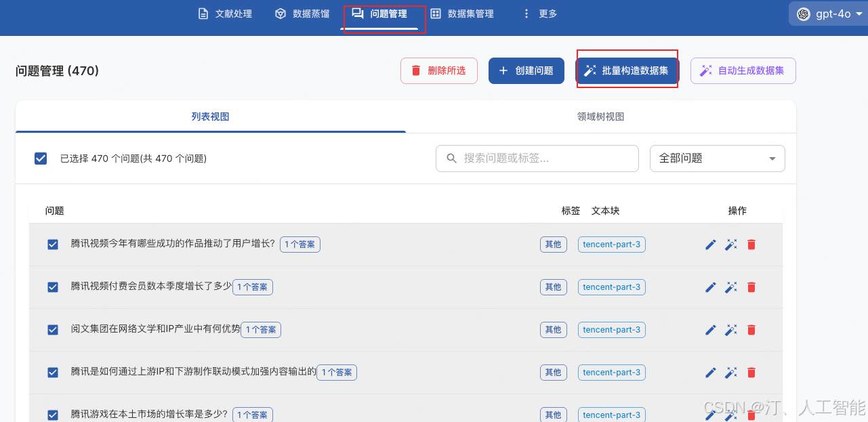Click 1个答案 badge on 腾讯游戏在本土市场 row
This screenshot has height=422, width=868.
(x=252, y=415)
